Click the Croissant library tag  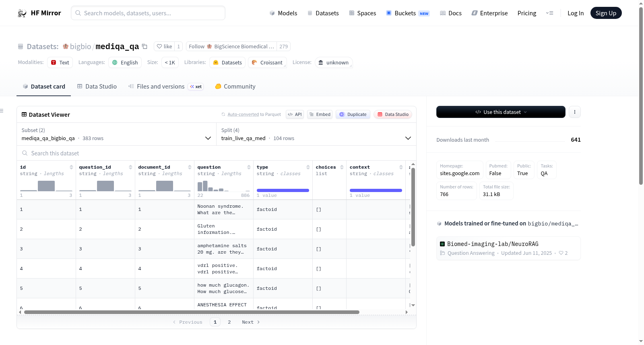267,62
